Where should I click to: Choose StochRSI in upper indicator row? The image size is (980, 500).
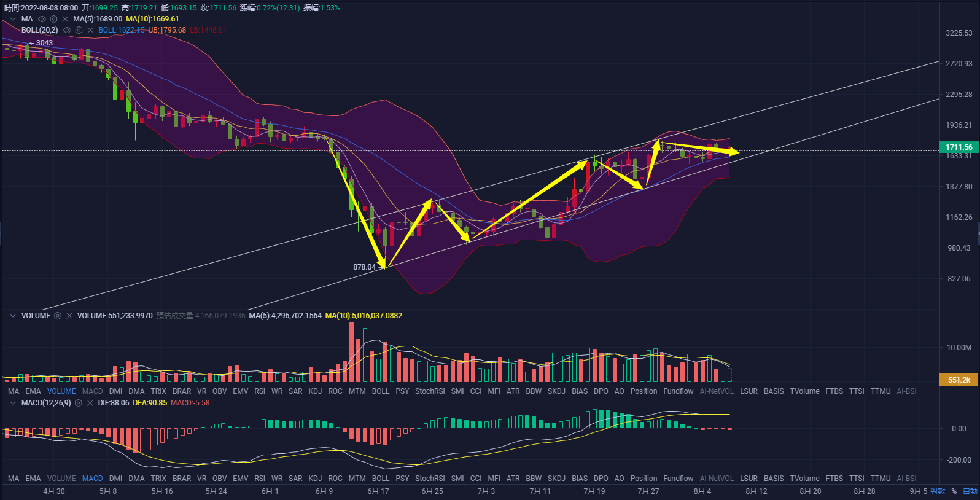(x=430, y=391)
